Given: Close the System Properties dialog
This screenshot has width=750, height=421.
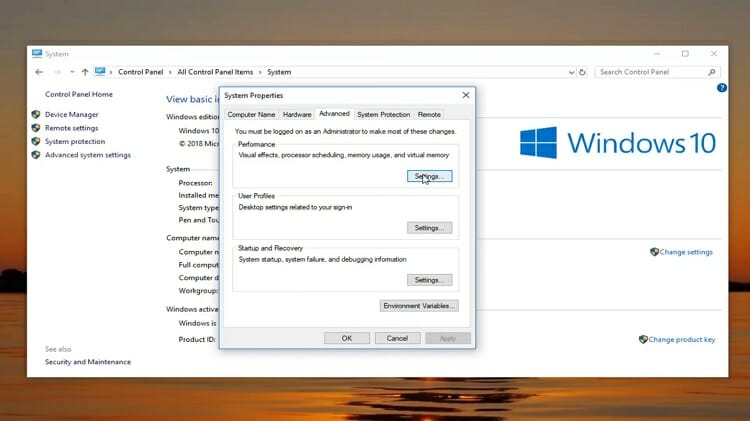Looking at the screenshot, I should point(466,95).
